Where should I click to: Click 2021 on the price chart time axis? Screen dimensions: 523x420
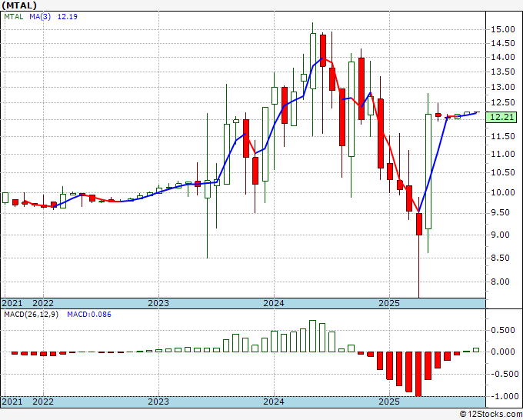tap(12, 303)
